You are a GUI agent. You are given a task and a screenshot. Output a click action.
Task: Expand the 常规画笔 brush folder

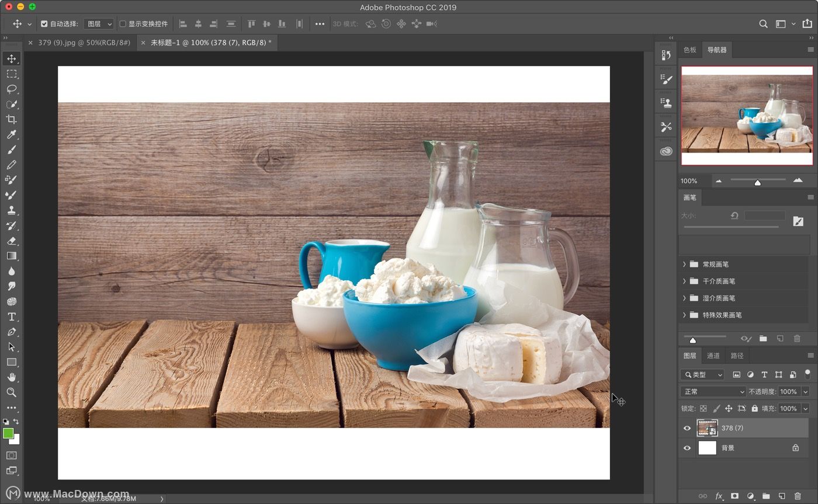pos(684,264)
